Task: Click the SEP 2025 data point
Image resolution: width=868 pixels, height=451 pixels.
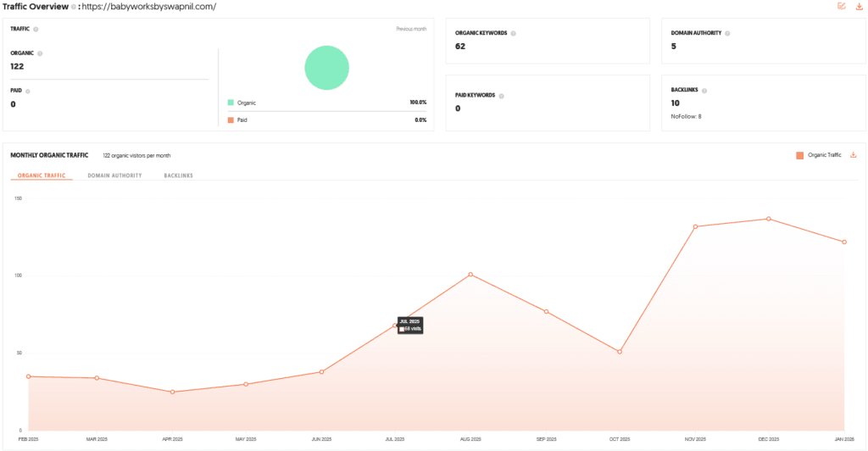Action: tap(547, 312)
